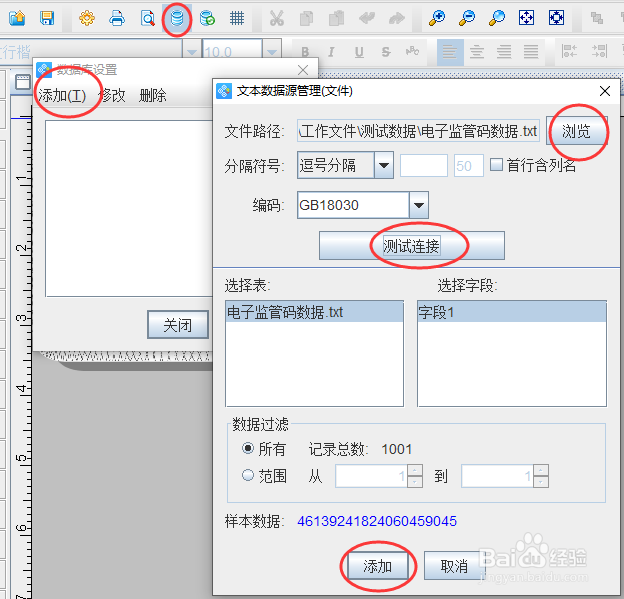Click the fit-page icon at toolbar right
The width and height of the screenshot is (624, 599).
tap(556, 18)
